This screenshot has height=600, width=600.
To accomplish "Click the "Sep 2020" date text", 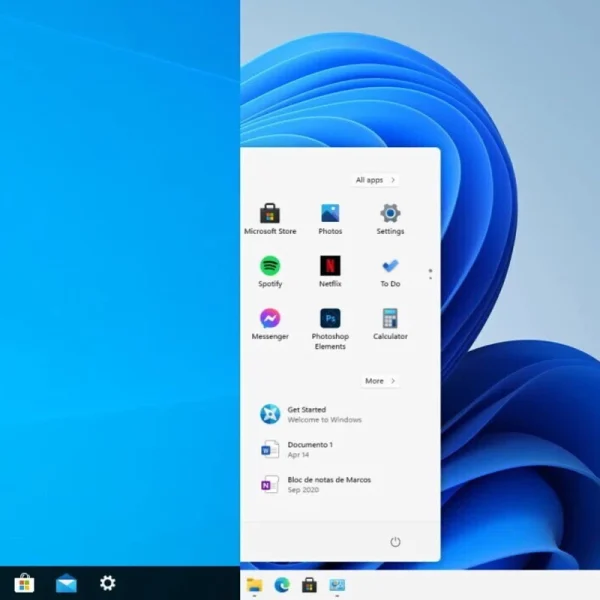I will point(303,490).
